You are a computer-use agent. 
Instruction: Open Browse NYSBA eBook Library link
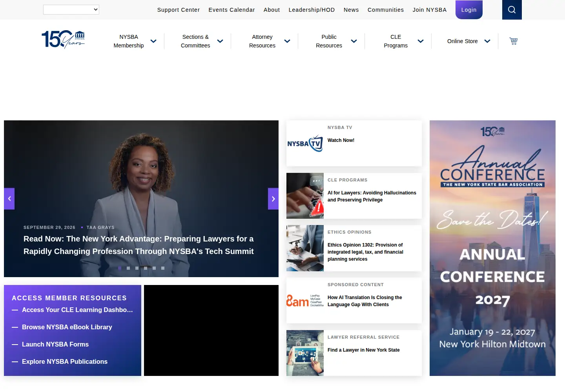pyautogui.click(x=67, y=327)
